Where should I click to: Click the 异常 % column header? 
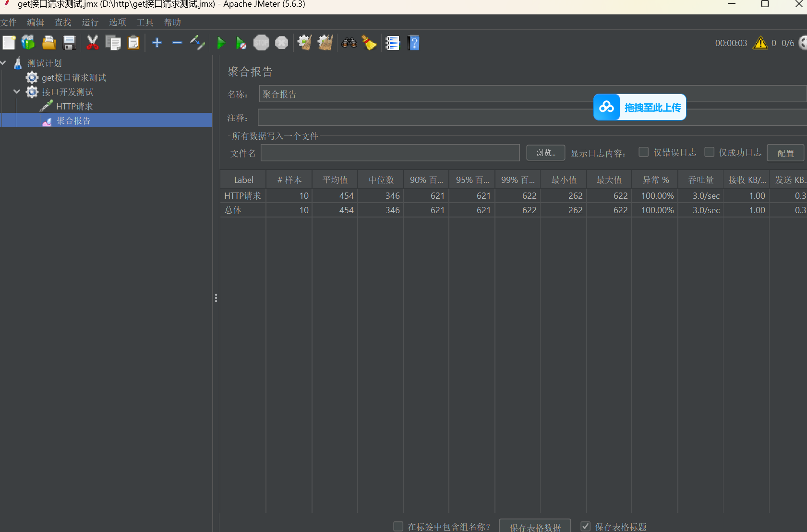click(x=655, y=180)
